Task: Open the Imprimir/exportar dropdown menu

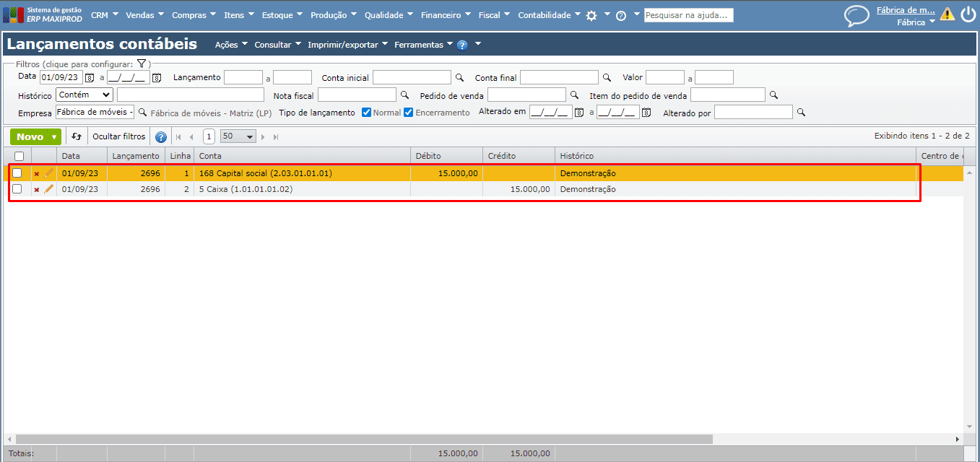Action: 348,45
